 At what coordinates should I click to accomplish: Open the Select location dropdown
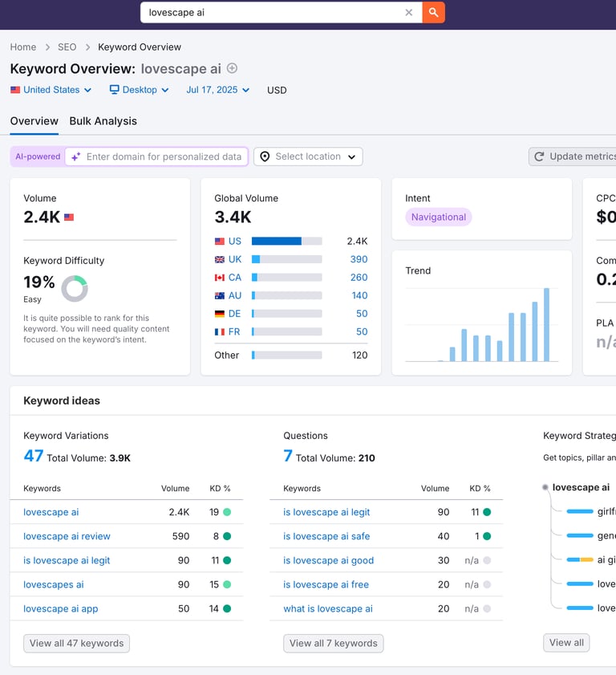pyautogui.click(x=308, y=157)
